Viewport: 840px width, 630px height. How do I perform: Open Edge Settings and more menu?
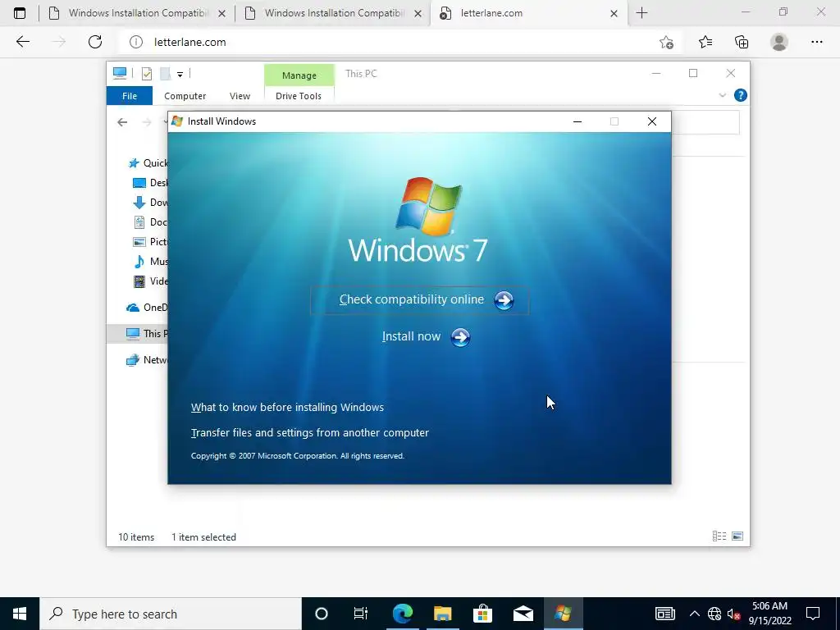click(817, 42)
